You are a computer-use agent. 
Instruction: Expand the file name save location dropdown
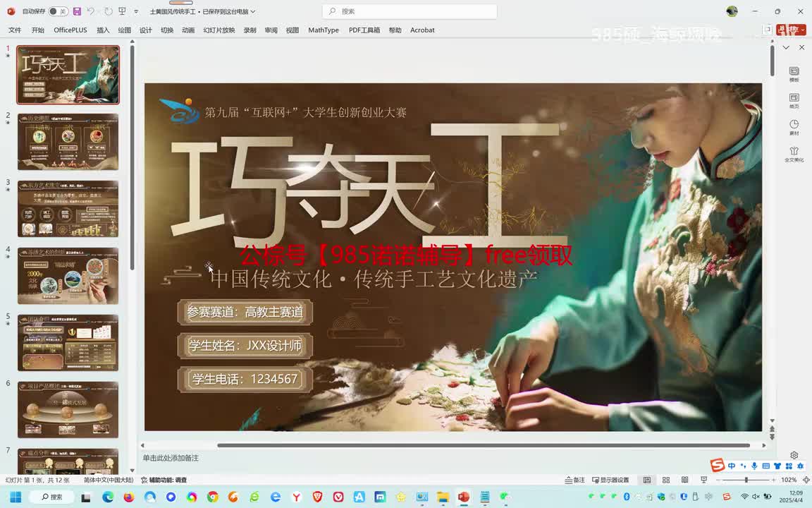click(253, 11)
